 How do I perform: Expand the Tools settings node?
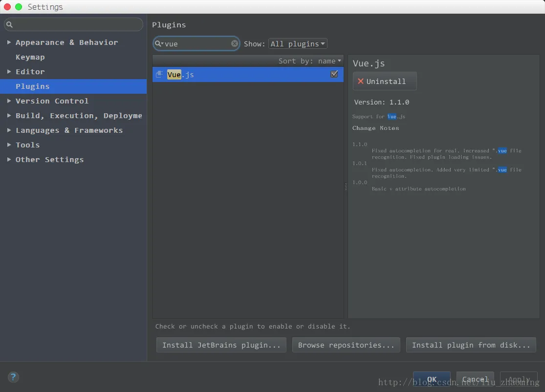[x=9, y=144]
